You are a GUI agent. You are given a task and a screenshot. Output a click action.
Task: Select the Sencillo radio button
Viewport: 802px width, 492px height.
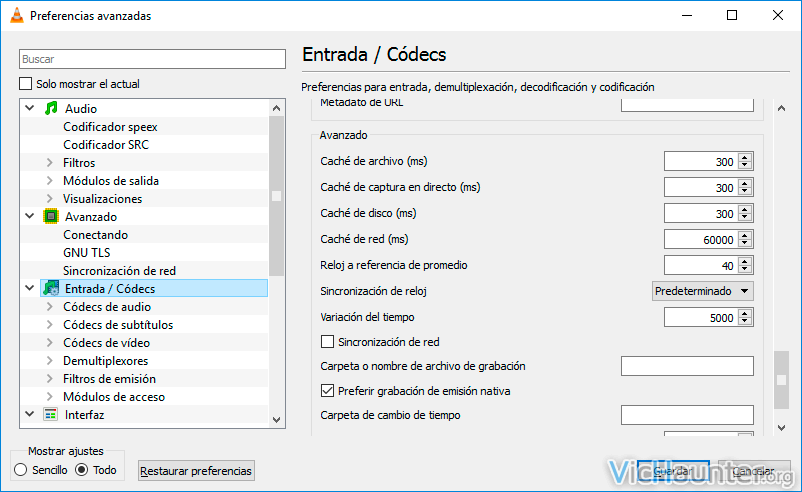[20, 469]
